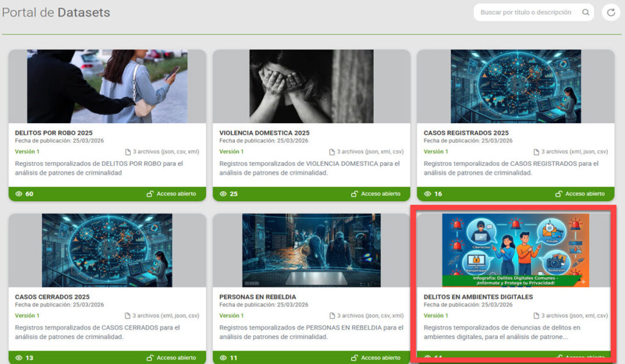This screenshot has width=625, height=364.
Task: Select the PERSONAS EN REBELDIA thumbnail image
Action: [311, 250]
